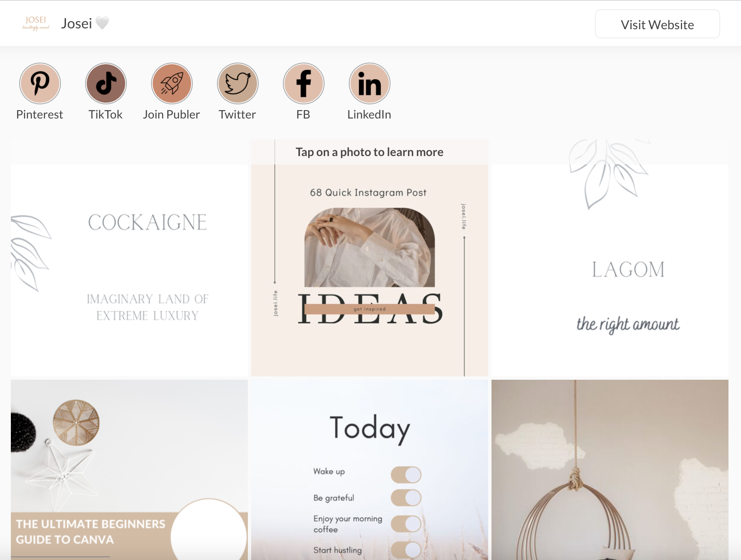Toggle the Enjoy your morning coffee switch
Viewport: 741px width, 560px height.
(406, 524)
